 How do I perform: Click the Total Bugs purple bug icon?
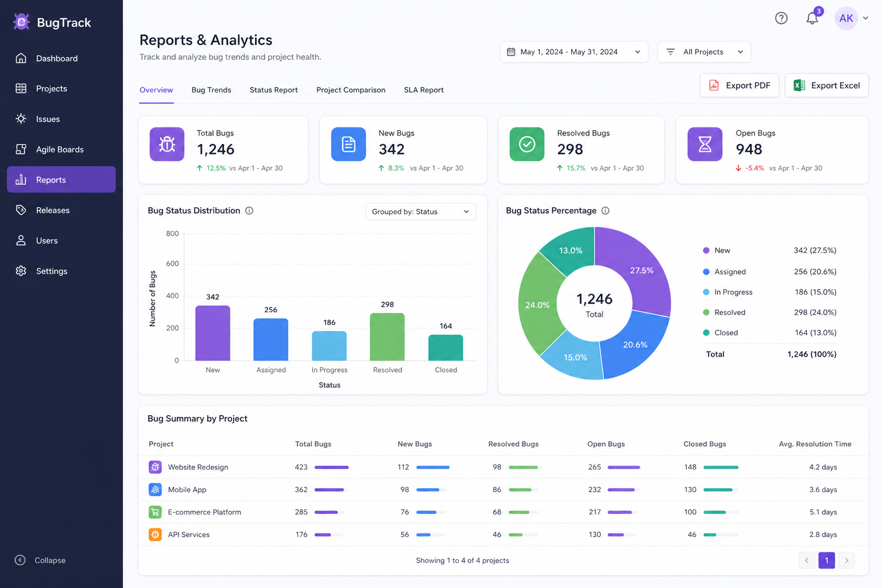point(167,144)
